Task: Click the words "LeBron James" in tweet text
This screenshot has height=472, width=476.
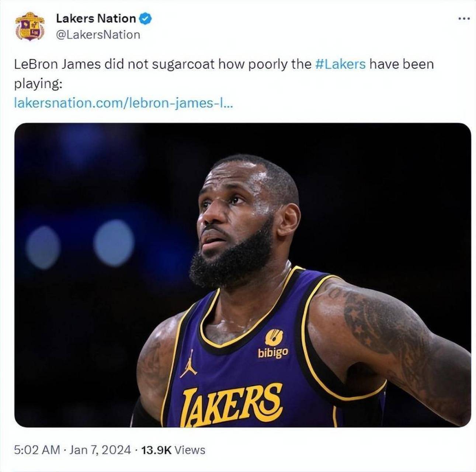Action: point(57,64)
